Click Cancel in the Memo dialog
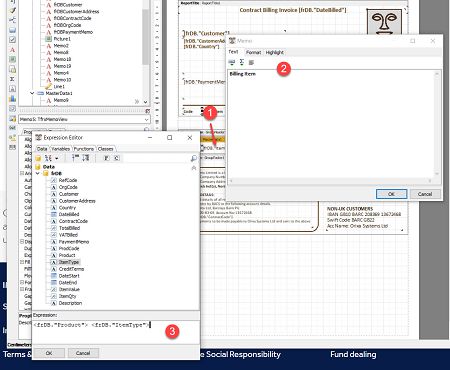The height and width of the screenshot is (370, 450). coord(425,194)
